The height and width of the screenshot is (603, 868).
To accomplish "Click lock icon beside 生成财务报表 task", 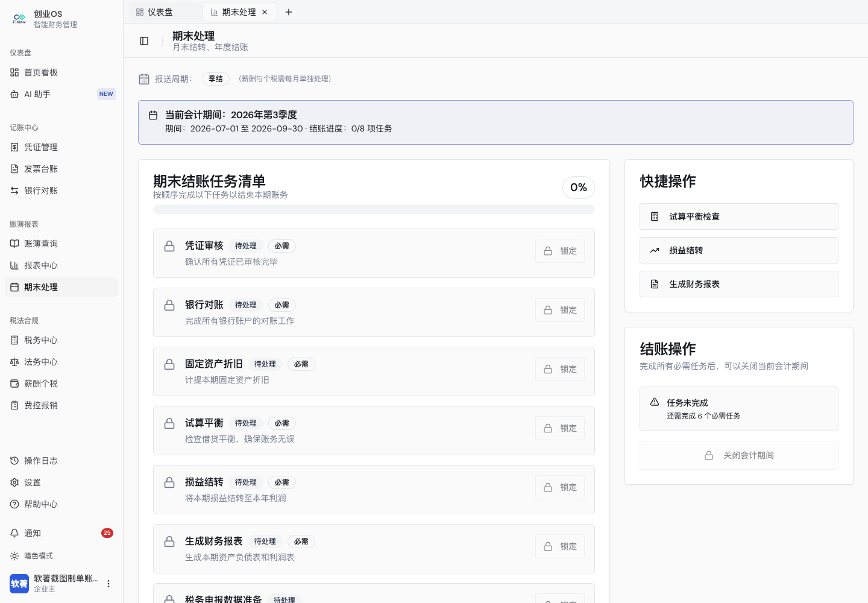I will 169,541.
